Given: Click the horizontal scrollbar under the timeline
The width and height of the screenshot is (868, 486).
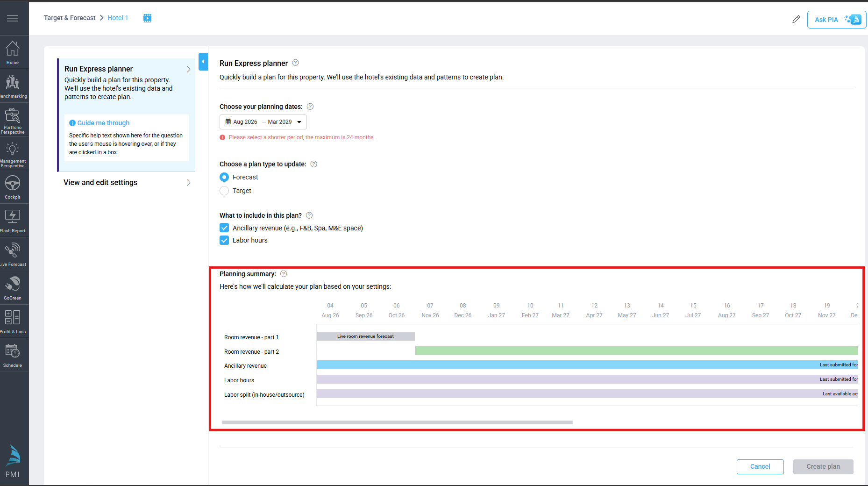Looking at the screenshot, I should [x=398, y=422].
